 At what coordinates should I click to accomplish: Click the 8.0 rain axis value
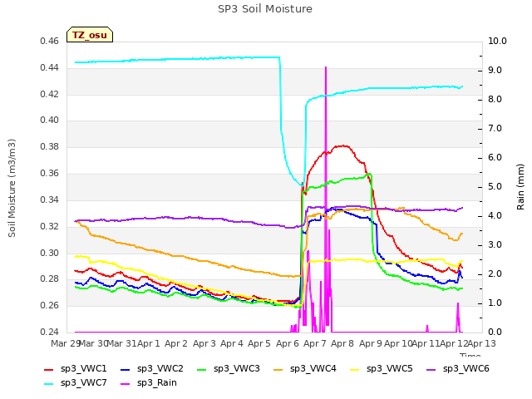[495, 100]
